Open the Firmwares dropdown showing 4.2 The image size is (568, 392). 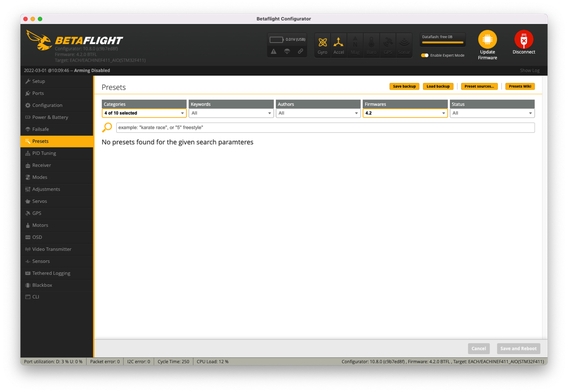[405, 113]
